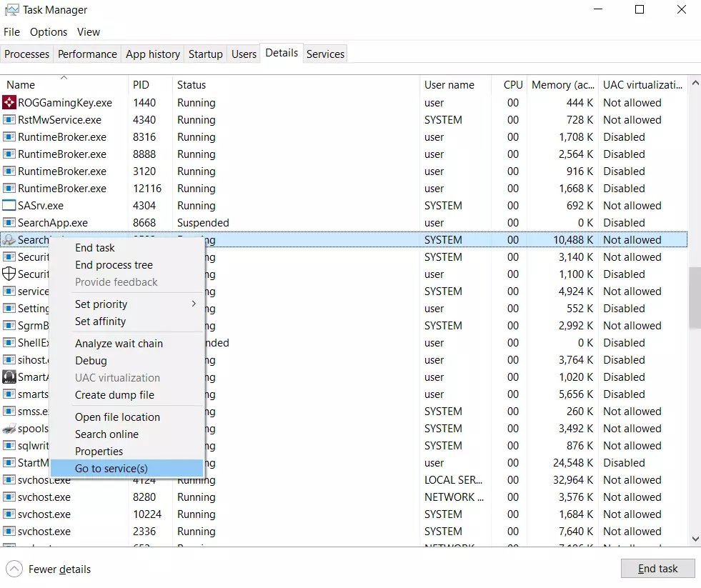Open the Options menu
The image size is (701, 588).
(x=49, y=32)
